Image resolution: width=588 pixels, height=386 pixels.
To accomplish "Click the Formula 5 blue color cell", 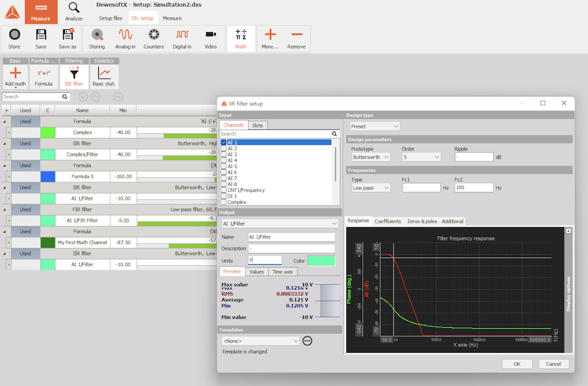I will tap(48, 176).
